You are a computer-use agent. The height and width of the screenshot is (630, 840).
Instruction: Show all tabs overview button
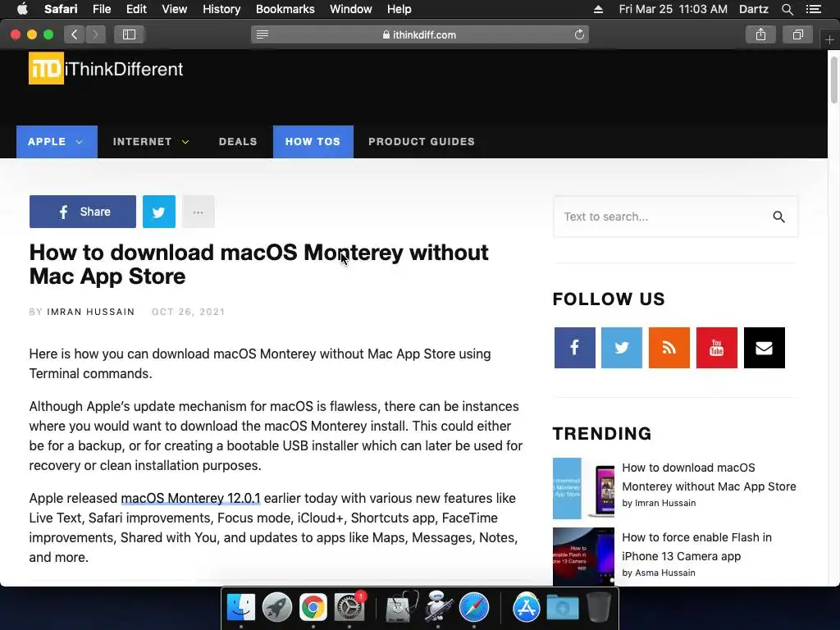[797, 34]
